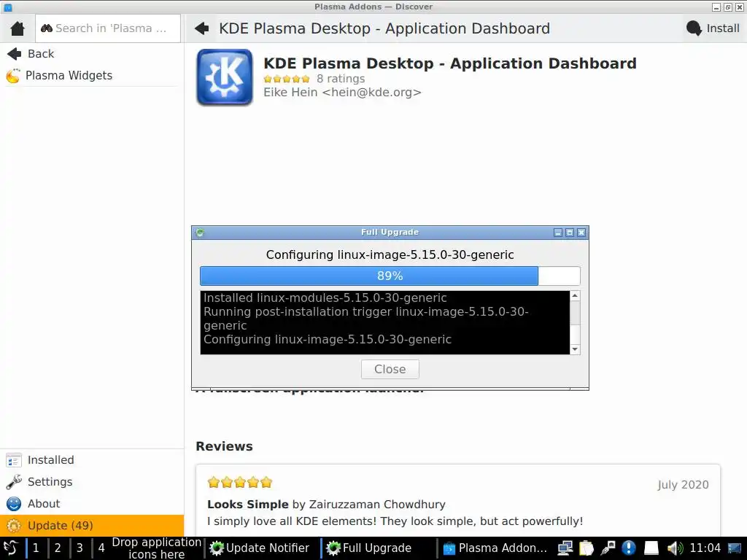This screenshot has height=560, width=747.
Task: Click the 89% progress bar in Full Upgrade
Action: click(390, 276)
